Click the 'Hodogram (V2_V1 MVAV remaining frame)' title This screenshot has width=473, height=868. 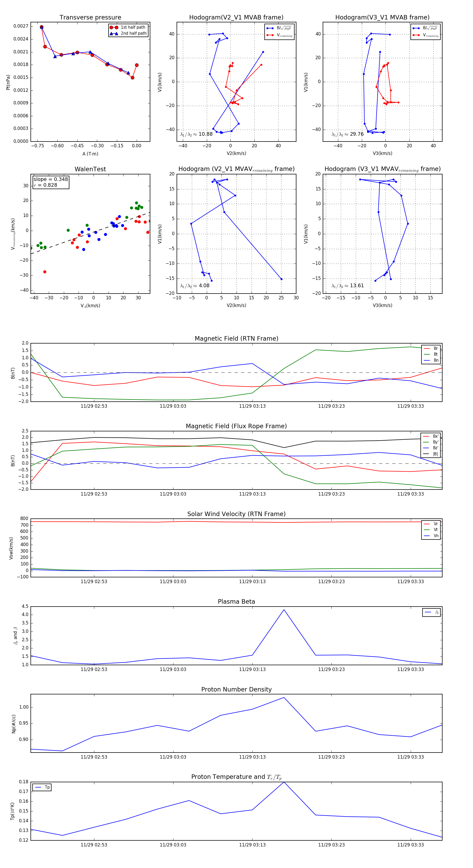pyautogui.click(x=236, y=169)
